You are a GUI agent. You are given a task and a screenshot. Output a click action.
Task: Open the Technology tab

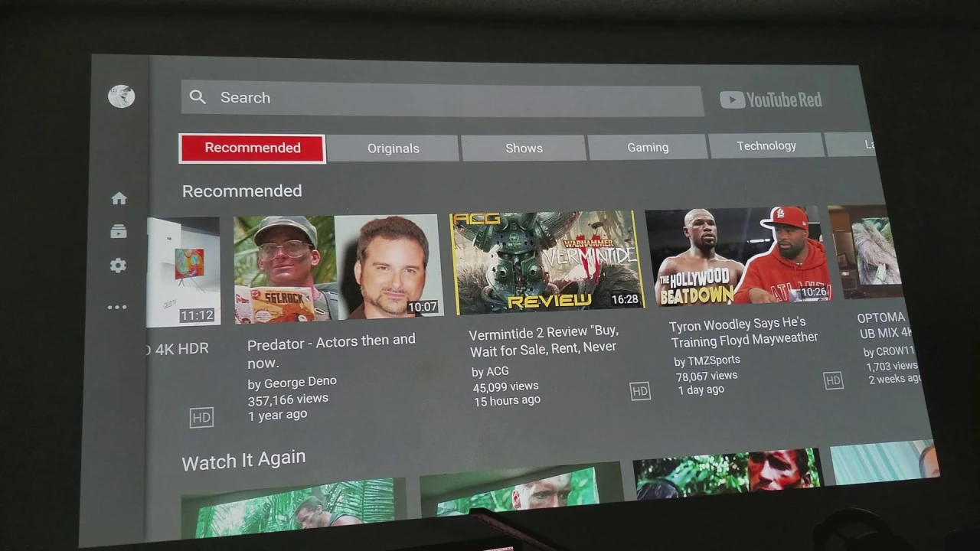(x=766, y=145)
